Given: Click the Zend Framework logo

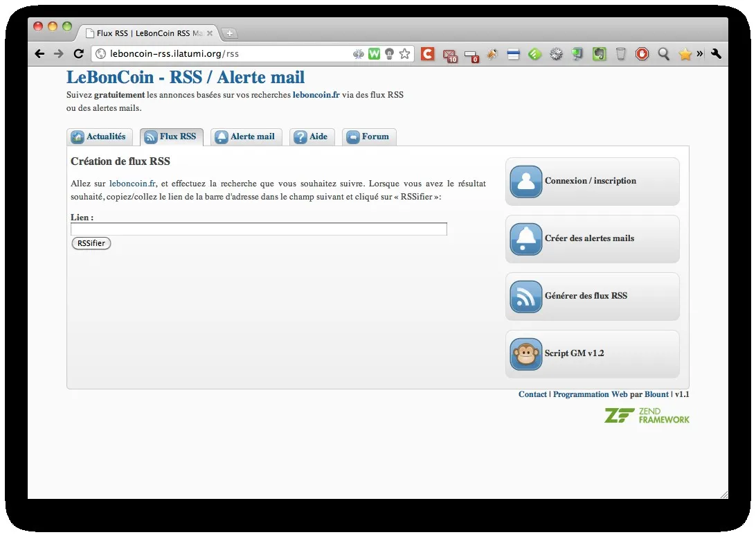Looking at the screenshot, I should pyautogui.click(x=647, y=416).
